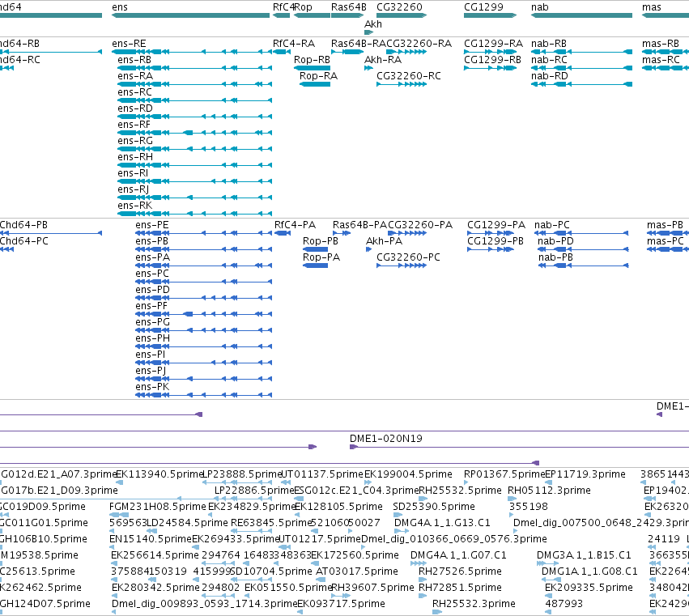Select CG32260-RC transcript label
The height and width of the screenshot is (616, 689).
(x=409, y=76)
